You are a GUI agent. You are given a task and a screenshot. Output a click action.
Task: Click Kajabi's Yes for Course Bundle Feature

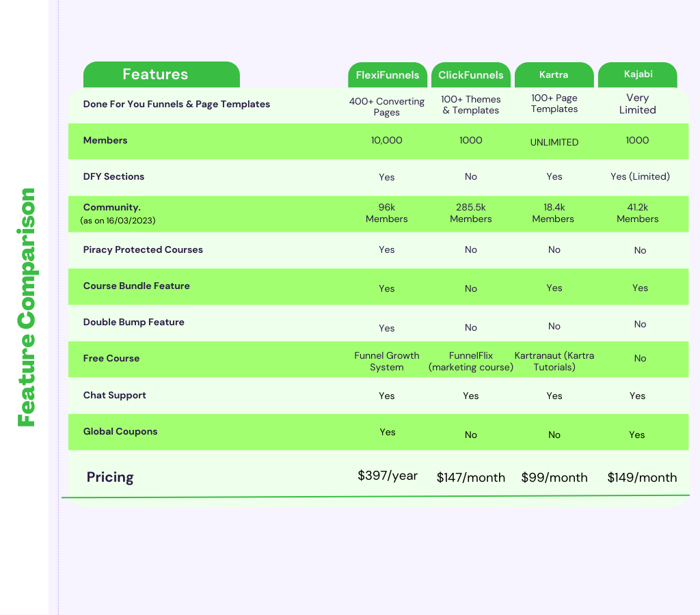point(640,288)
